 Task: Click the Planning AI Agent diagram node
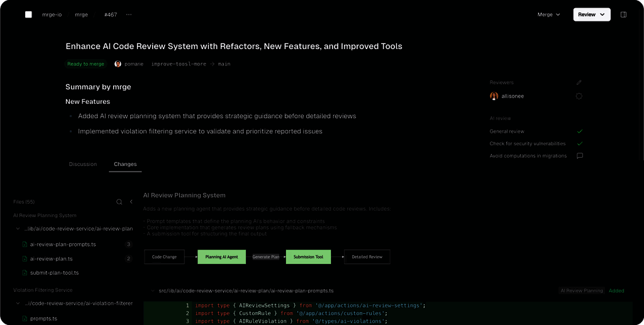coord(221,256)
